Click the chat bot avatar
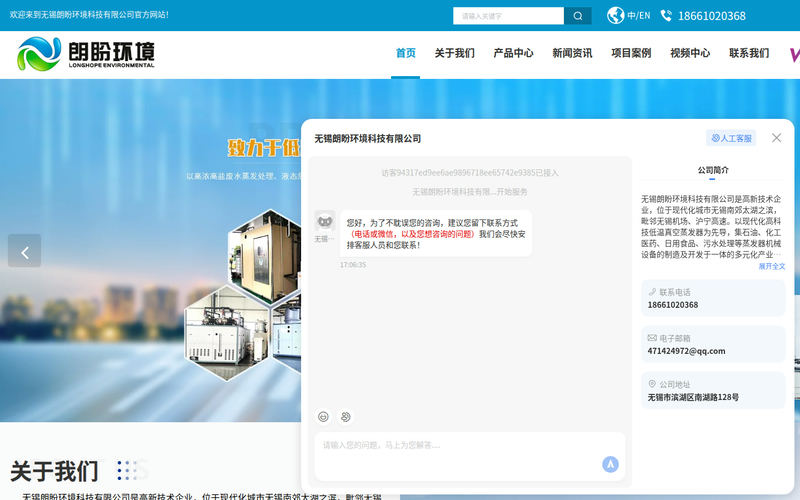Image resolution: width=800 pixels, height=500 pixels. [324, 221]
